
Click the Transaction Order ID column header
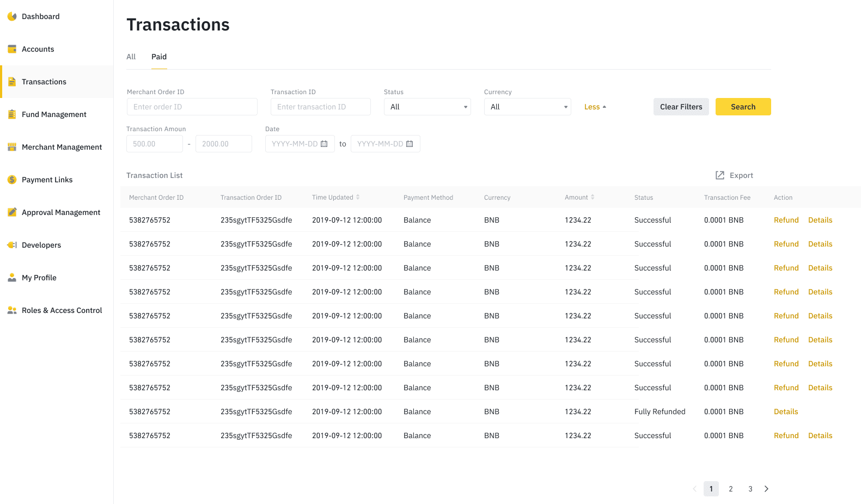click(x=251, y=198)
